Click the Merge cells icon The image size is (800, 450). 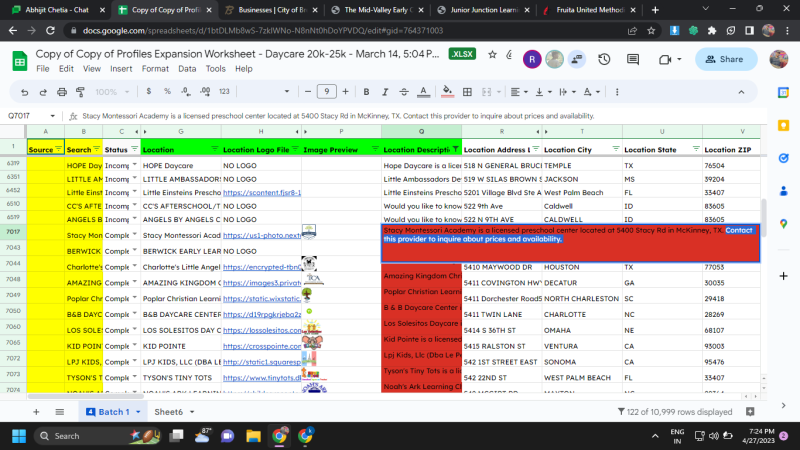(486, 92)
